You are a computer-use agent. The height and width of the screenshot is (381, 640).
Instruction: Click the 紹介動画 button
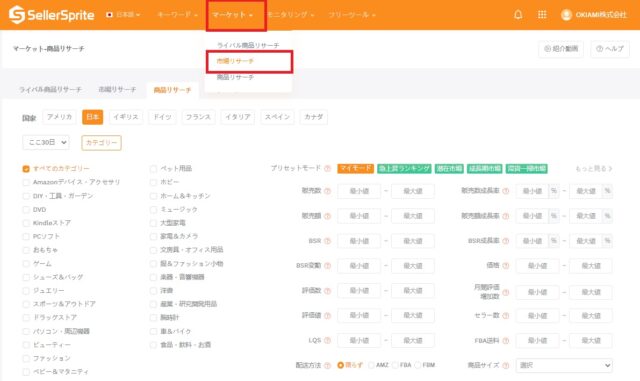(561, 49)
